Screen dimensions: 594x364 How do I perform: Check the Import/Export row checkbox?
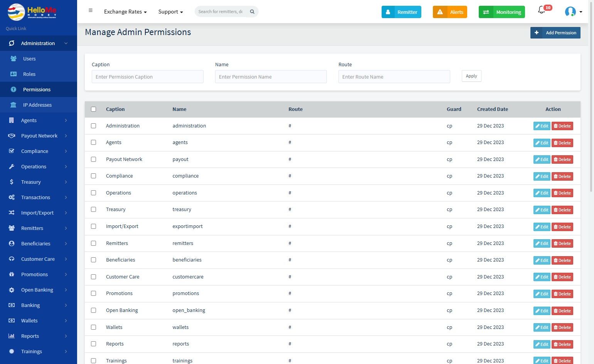tap(93, 226)
